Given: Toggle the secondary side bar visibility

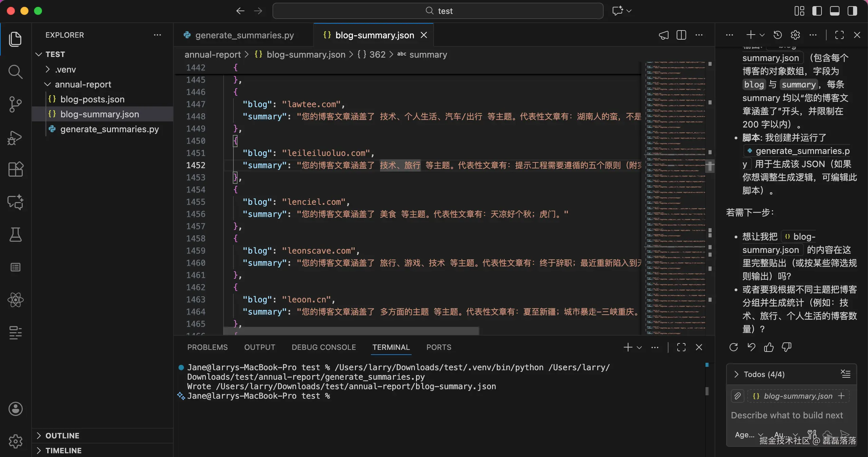Looking at the screenshot, I should (x=852, y=11).
